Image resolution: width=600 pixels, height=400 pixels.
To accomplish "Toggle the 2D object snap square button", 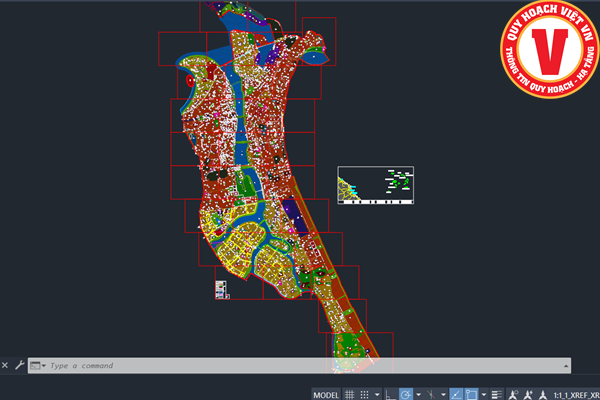I will pyautogui.click(x=471, y=394).
